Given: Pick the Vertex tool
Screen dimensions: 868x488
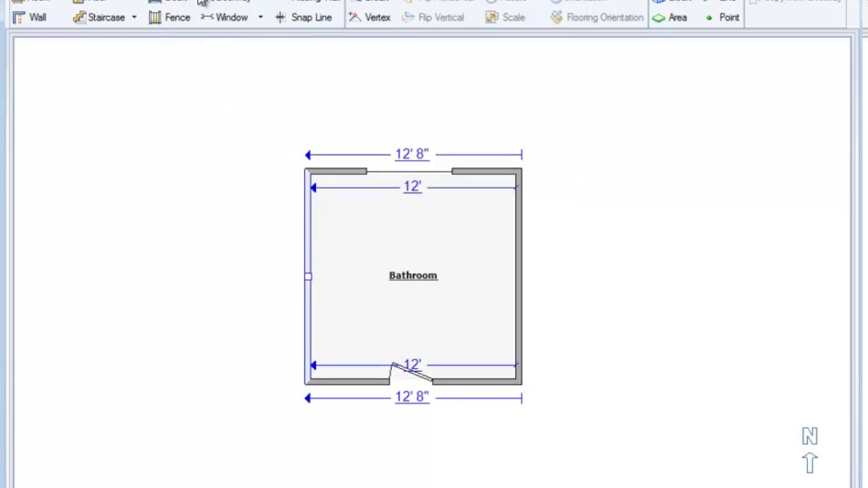Looking at the screenshot, I should 370,18.
